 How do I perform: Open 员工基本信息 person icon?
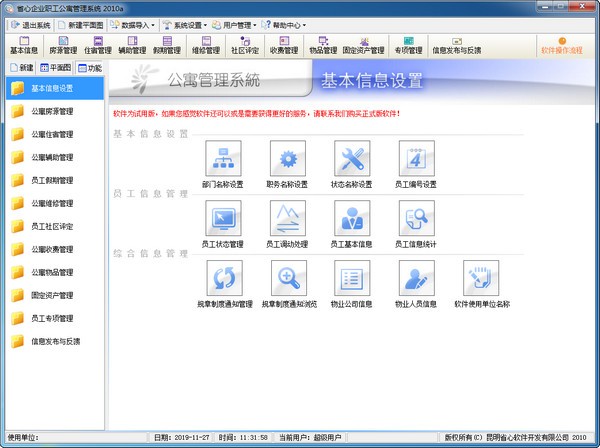(351, 217)
